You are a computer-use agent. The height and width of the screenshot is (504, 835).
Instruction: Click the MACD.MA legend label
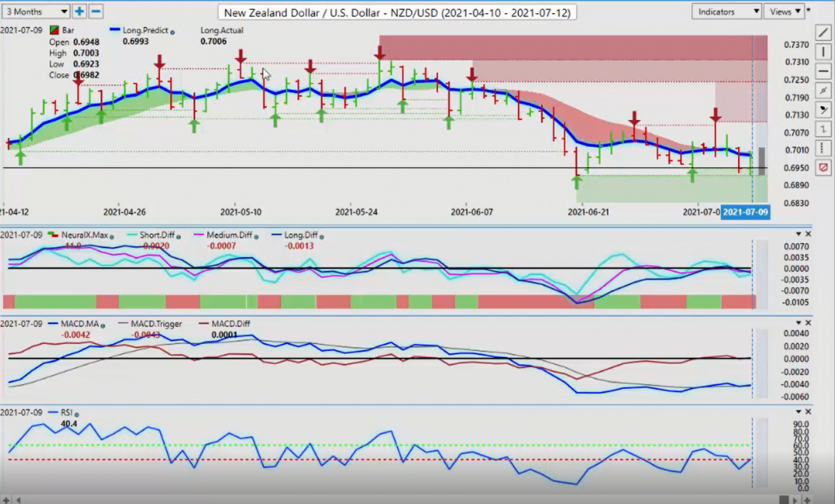pos(79,324)
